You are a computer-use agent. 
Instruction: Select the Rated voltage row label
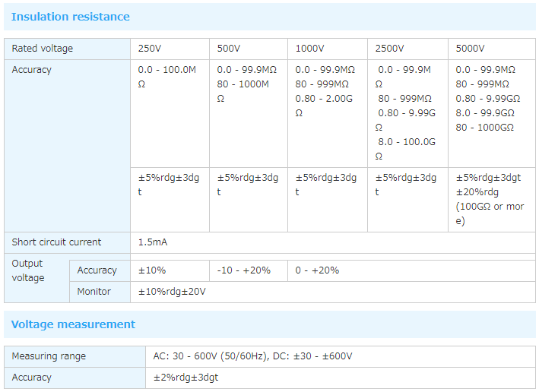pyautogui.click(x=43, y=49)
